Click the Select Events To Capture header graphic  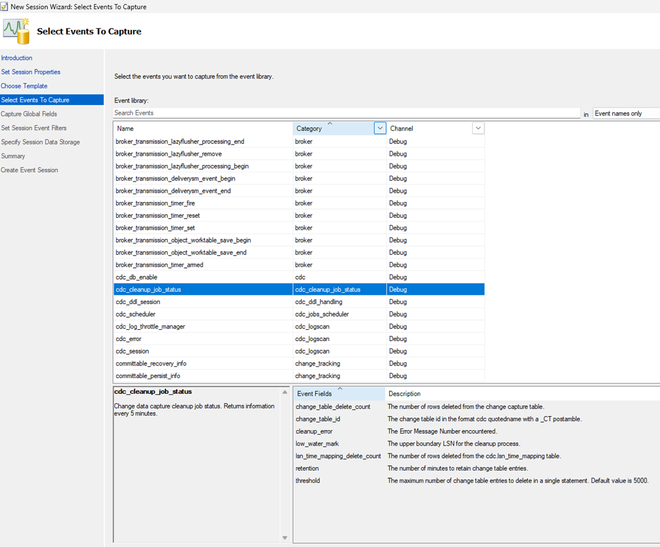[16, 31]
